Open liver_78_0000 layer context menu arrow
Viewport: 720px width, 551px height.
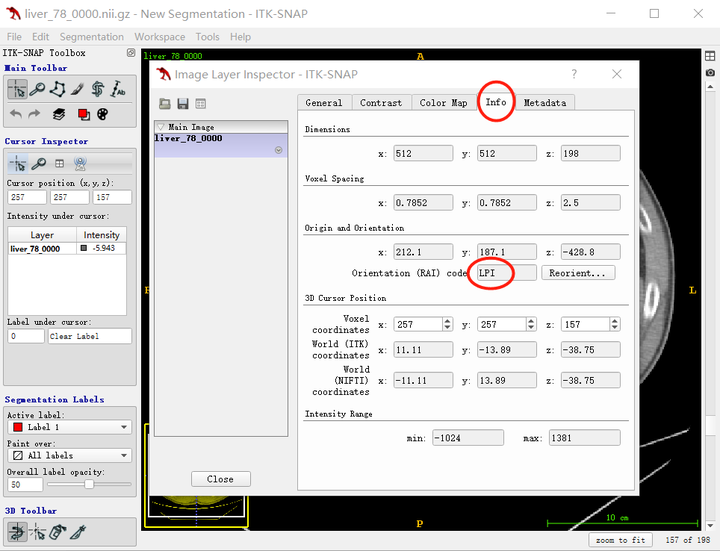(x=278, y=150)
